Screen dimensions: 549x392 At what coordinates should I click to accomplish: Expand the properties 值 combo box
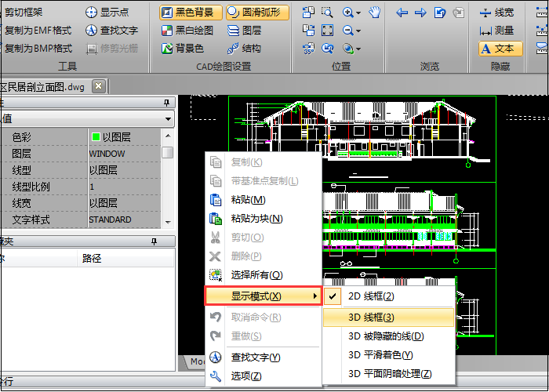[169, 118]
